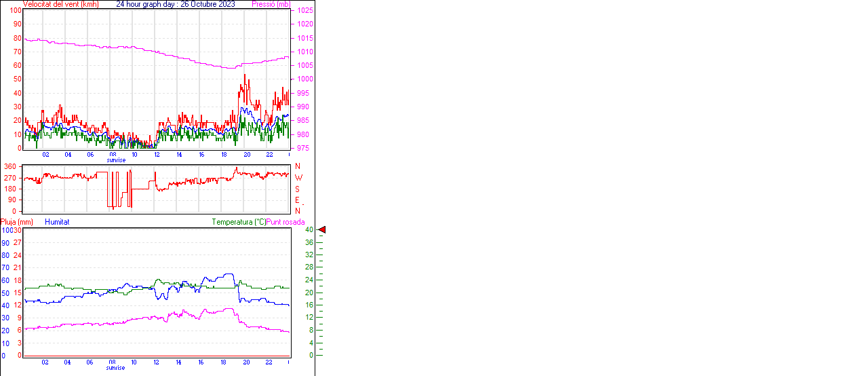Click hour 20 on the bottom graph axis
Screen dimensions: 868x376
point(247,362)
